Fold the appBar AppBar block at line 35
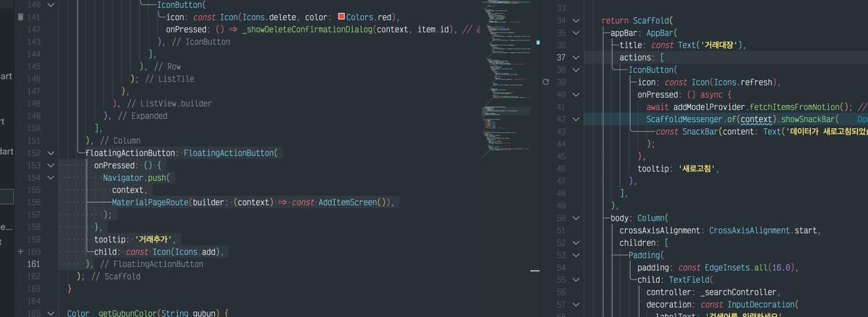 [x=576, y=33]
